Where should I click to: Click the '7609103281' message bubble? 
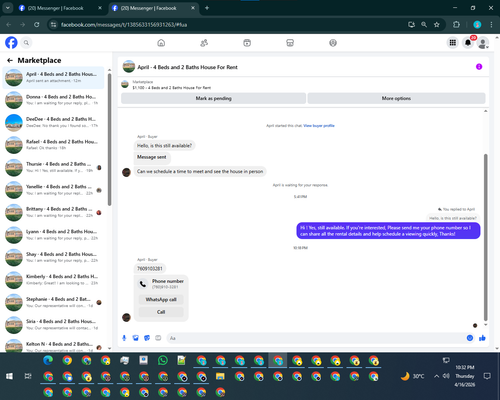(150, 268)
